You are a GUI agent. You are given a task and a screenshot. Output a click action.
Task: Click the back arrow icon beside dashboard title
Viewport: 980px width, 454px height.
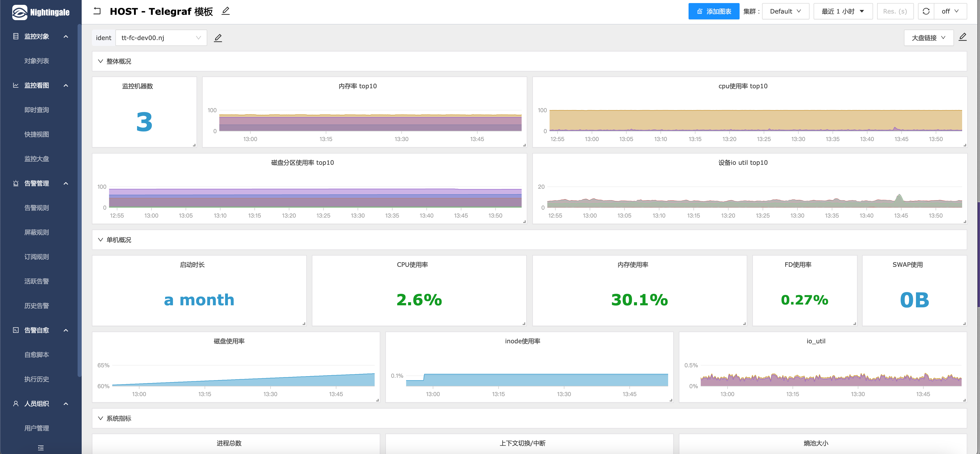[x=97, y=11]
